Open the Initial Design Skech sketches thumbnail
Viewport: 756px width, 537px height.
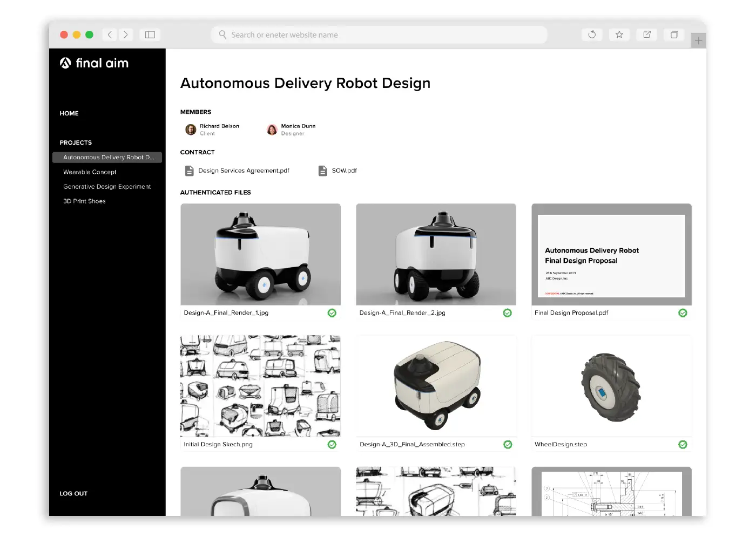point(260,386)
